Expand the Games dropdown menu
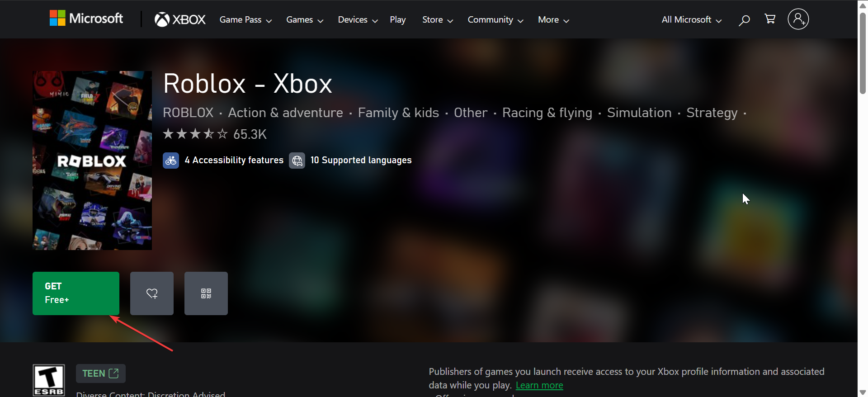Screen dimensions: 868x397 [x=305, y=20]
